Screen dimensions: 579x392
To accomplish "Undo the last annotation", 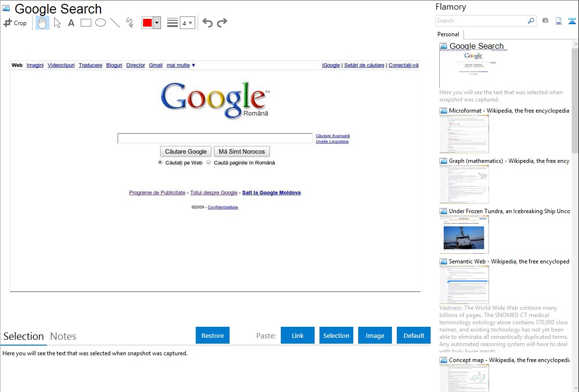I will point(207,23).
